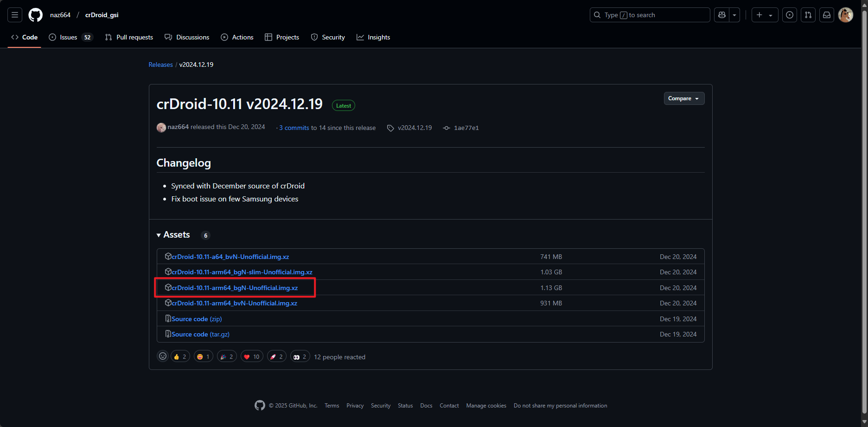
Task: Toggle the heart reaction with 10 votes
Action: tap(252, 356)
